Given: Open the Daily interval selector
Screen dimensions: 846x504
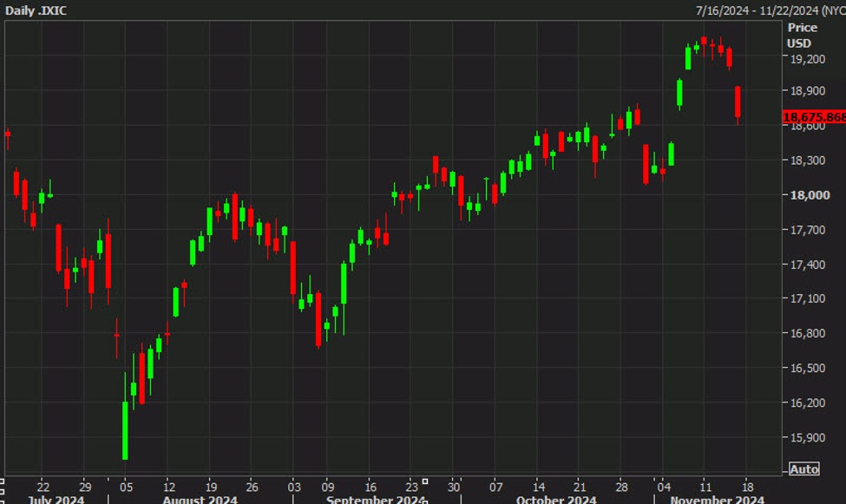Looking at the screenshot, I should coord(19,10).
